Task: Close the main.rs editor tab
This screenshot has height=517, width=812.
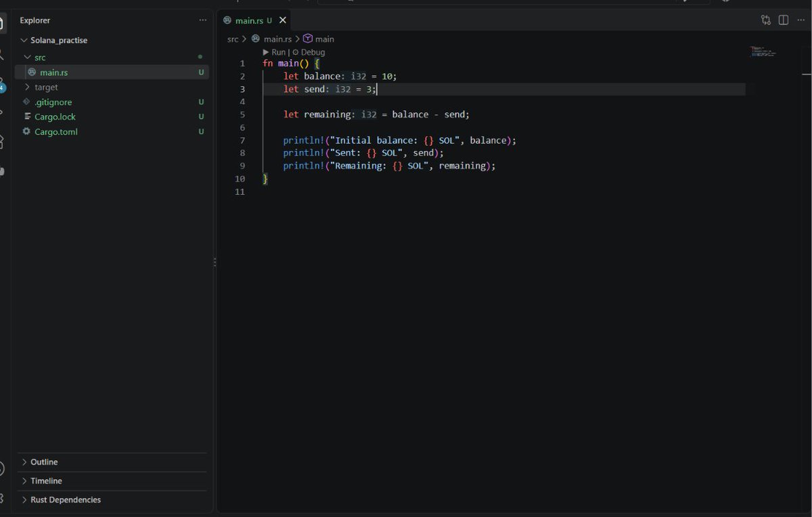Action: [283, 20]
